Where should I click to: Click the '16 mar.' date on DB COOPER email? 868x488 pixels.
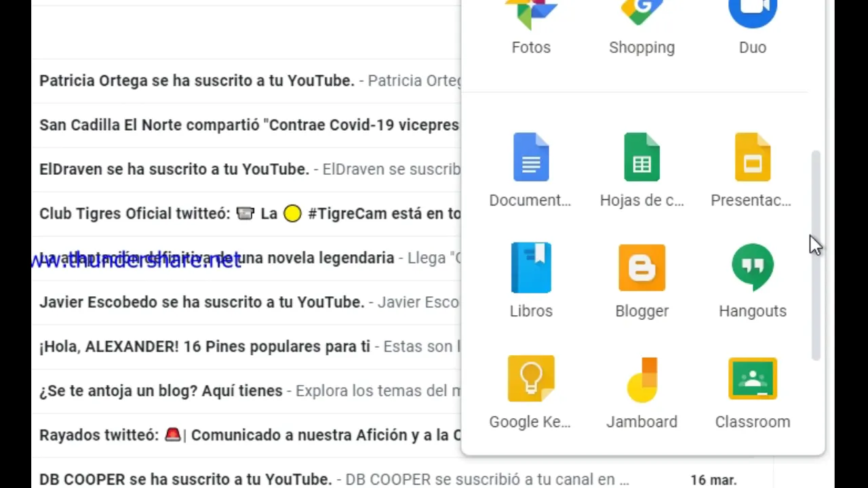tap(713, 480)
